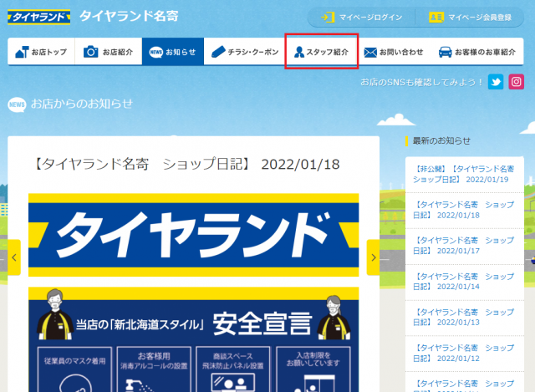Click お問い合わせ mail tab
This screenshot has width=535, height=392.
point(394,52)
